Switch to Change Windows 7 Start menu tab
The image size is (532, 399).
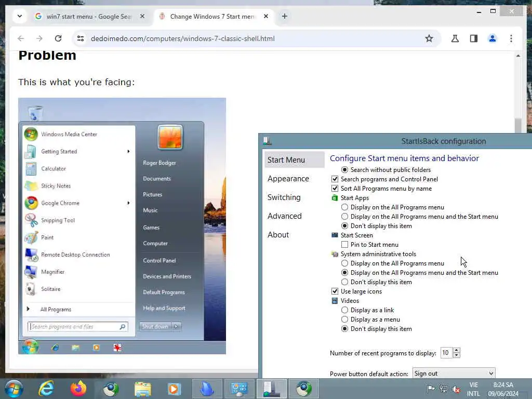214,16
